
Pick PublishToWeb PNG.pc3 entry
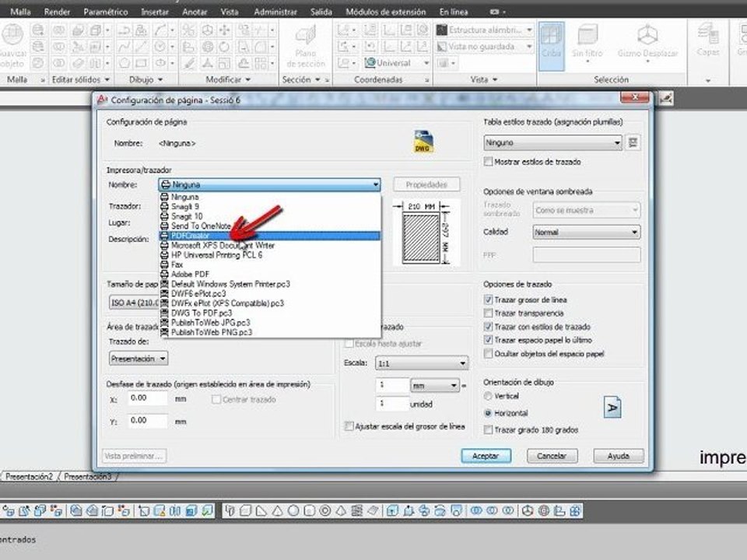[x=270, y=332]
